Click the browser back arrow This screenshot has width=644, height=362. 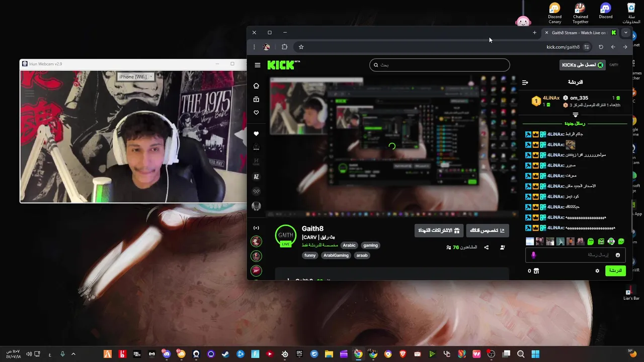click(x=625, y=47)
